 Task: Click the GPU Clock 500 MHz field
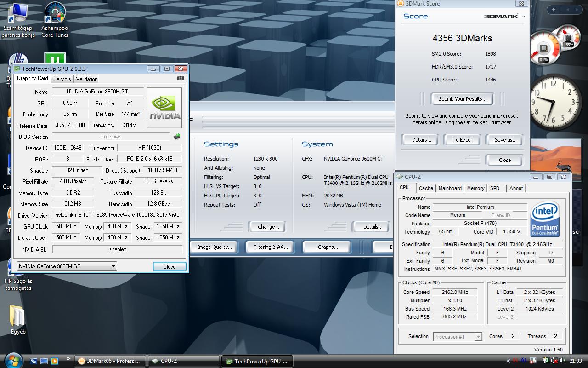(66, 226)
